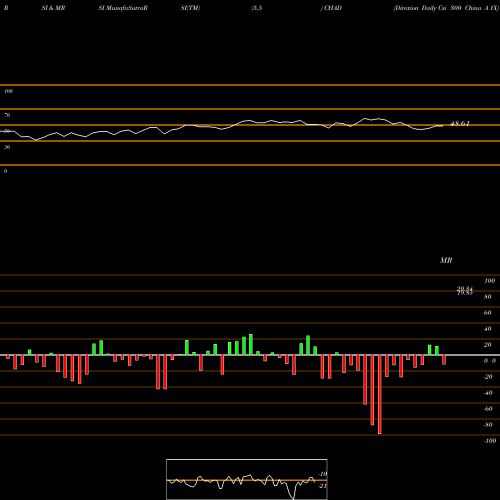This screenshot has height=500, width=500.
Task: Click the RSI axis label 30
Action: pos(7,147)
